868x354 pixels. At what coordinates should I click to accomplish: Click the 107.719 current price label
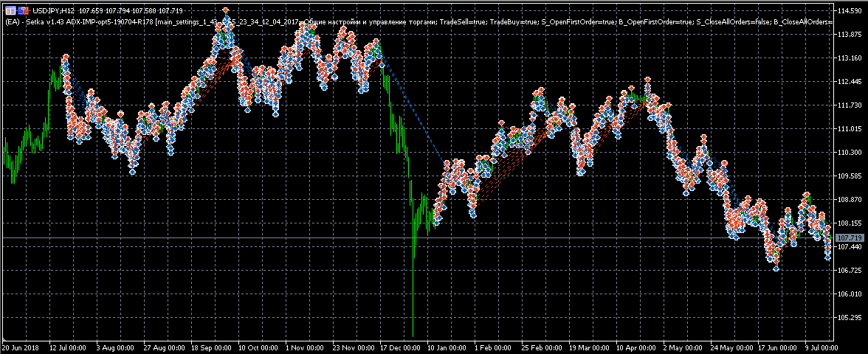tap(848, 237)
